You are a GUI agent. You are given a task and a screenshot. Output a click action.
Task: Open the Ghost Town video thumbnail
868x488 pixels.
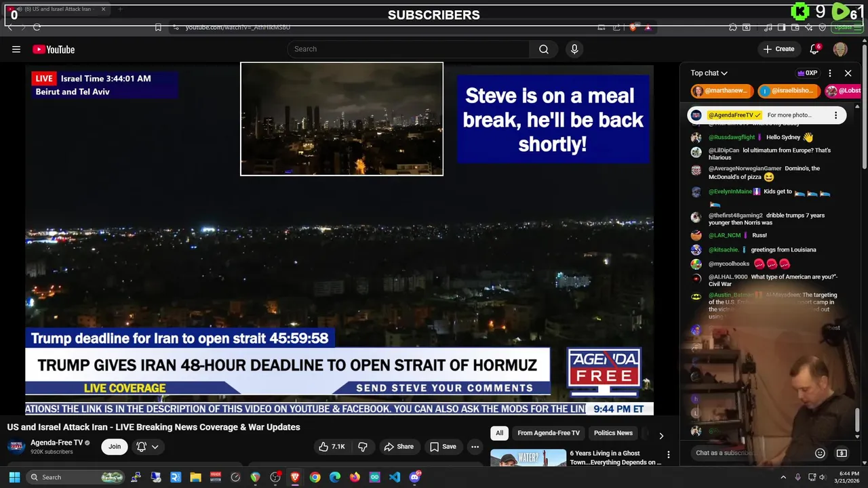(528, 458)
